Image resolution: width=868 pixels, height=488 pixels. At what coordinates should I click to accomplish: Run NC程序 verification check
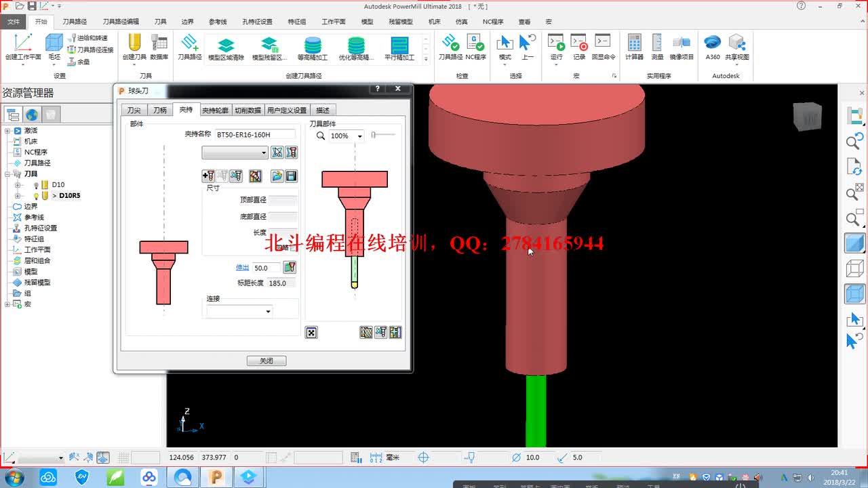[x=475, y=47]
